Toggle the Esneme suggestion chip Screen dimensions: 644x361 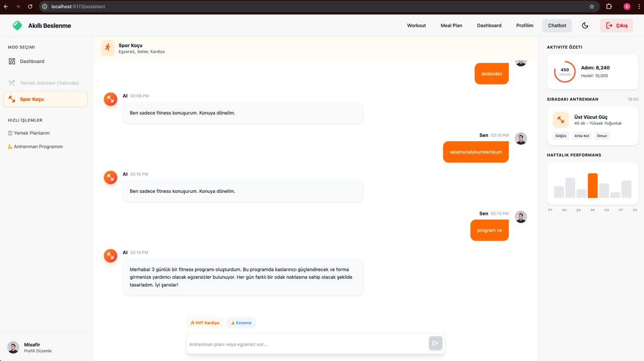pos(241,323)
